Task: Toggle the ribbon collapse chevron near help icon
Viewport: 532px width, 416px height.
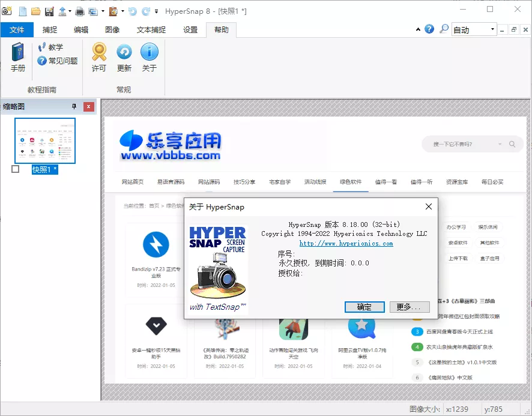Action: pos(419,29)
